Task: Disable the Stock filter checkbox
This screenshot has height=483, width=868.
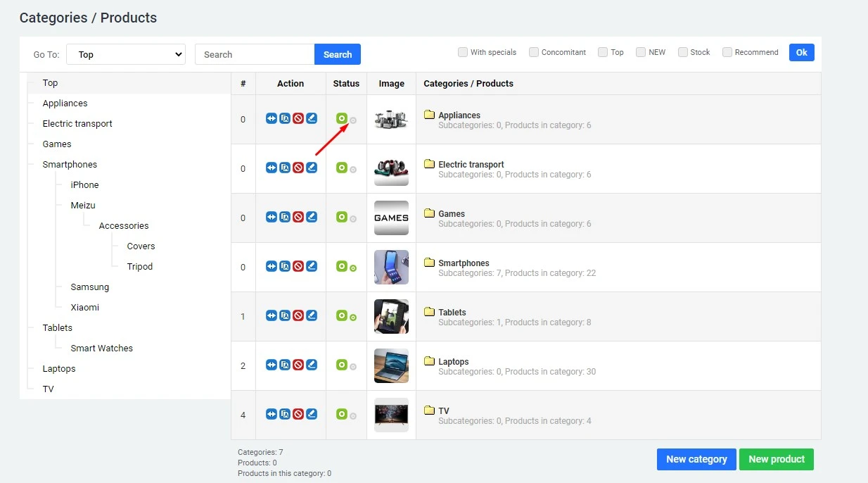Action: pyautogui.click(x=683, y=51)
